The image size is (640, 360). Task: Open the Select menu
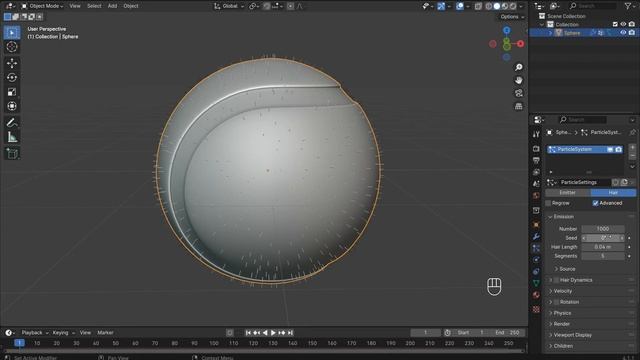(94, 6)
